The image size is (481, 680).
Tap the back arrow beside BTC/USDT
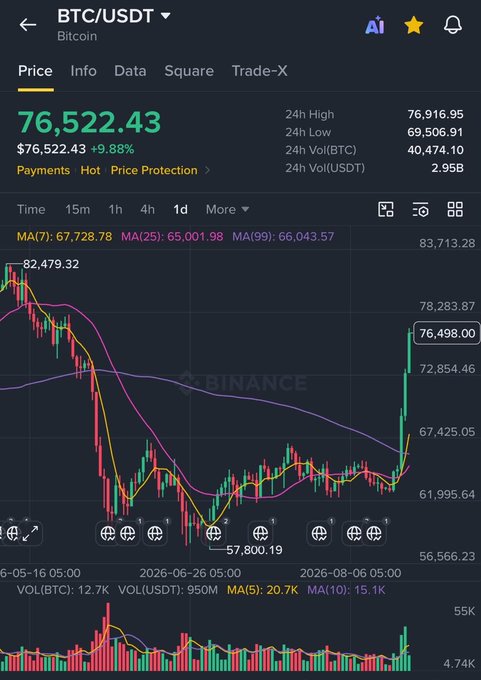(28, 25)
